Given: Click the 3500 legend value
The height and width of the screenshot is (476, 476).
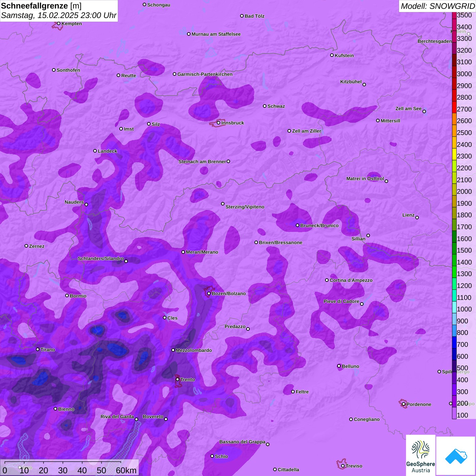Looking at the screenshot, I should coord(464,15).
